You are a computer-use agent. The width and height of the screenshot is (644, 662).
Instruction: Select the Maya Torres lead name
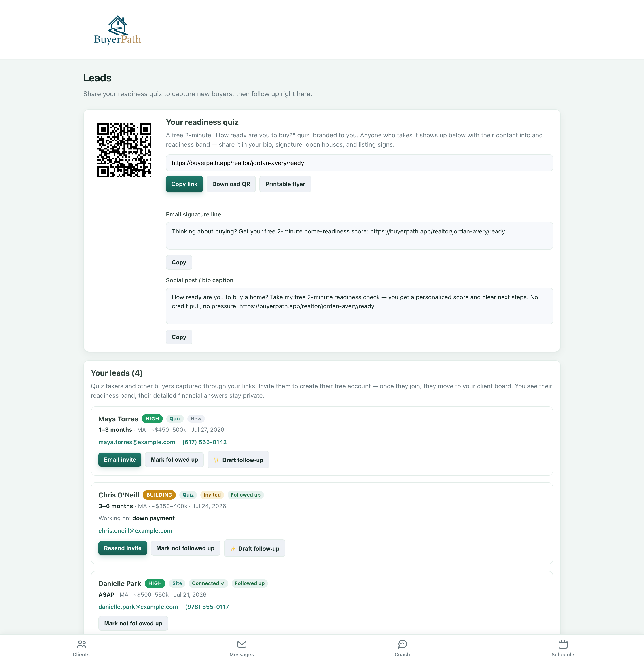pyautogui.click(x=118, y=419)
